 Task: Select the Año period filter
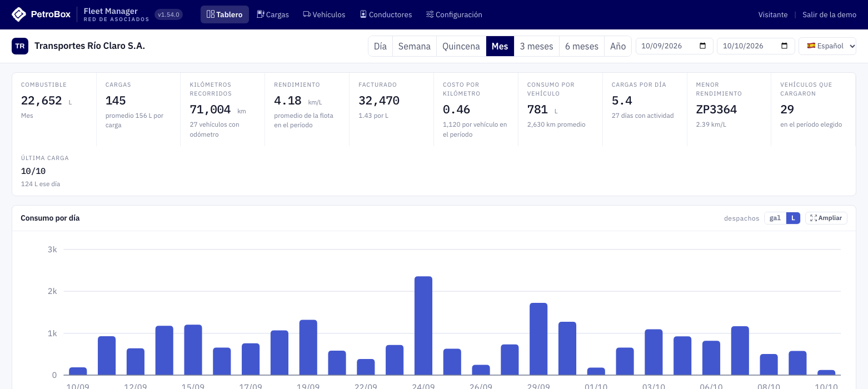(618, 46)
